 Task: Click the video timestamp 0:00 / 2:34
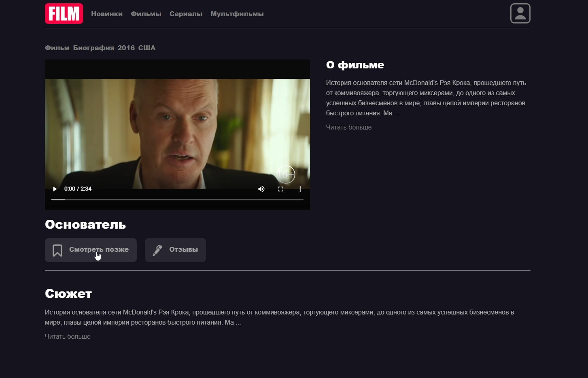[78, 189]
